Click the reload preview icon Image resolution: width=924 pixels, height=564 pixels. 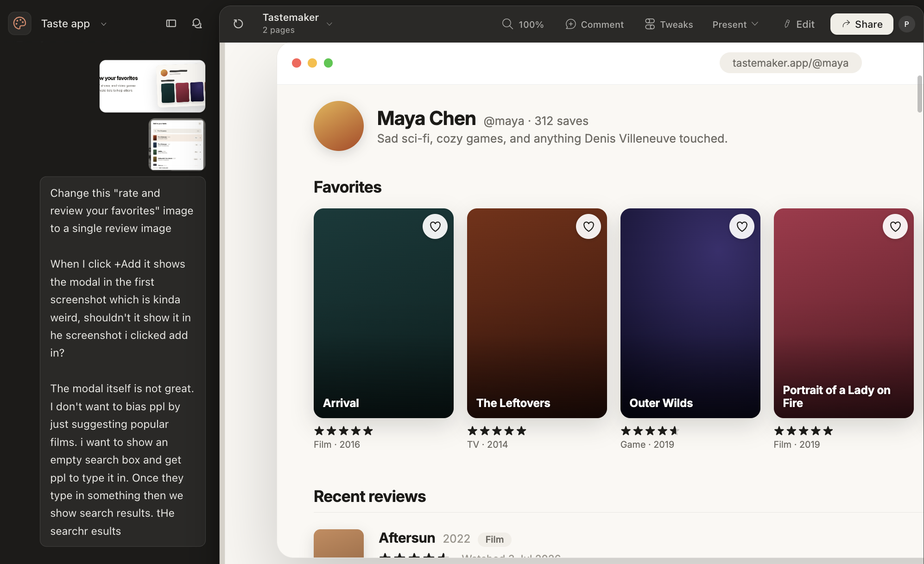click(x=238, y=24)
